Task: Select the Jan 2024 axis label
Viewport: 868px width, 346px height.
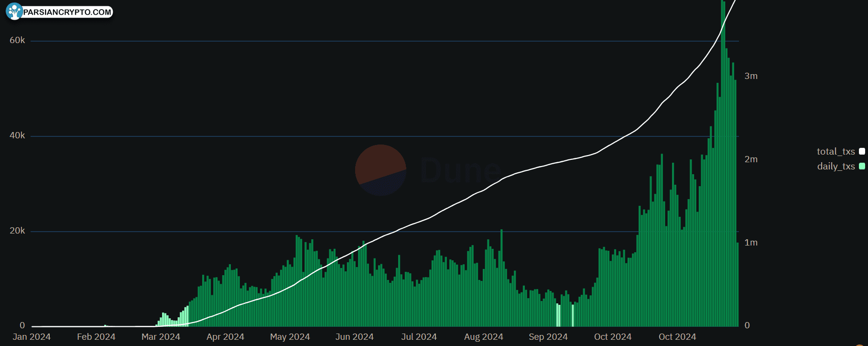Action: click(x=32, y=337)
